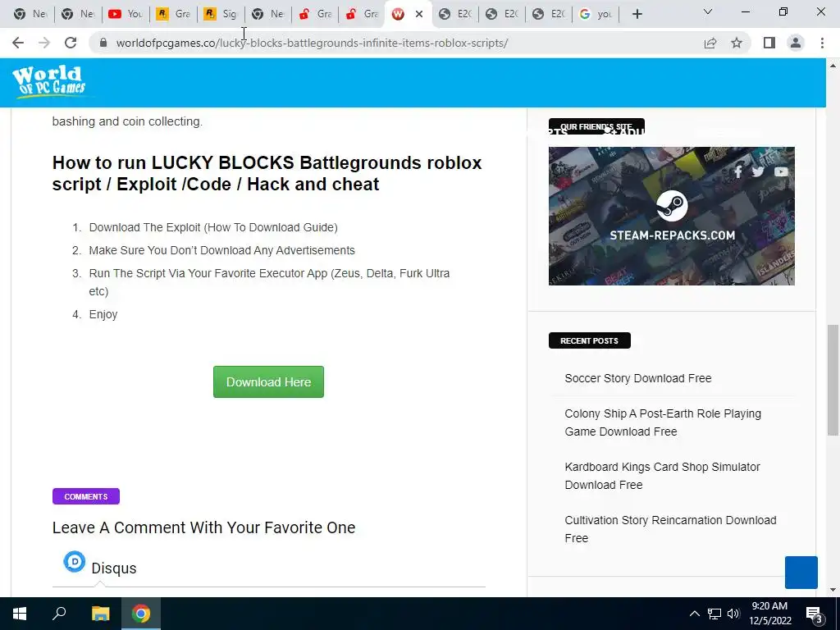The height and width of the screenshot is (630, 840).
Task: Click the scrollbar up arrow
Action: [833, 66]
